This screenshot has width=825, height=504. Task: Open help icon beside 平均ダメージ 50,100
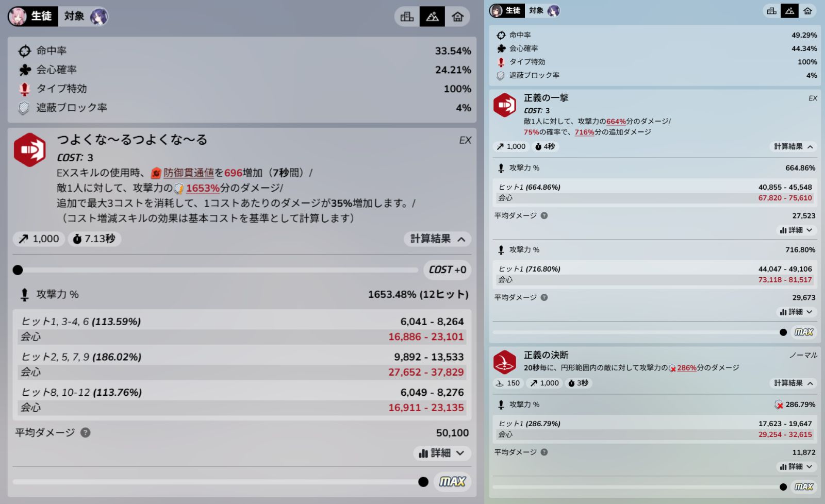click(86, 432)
